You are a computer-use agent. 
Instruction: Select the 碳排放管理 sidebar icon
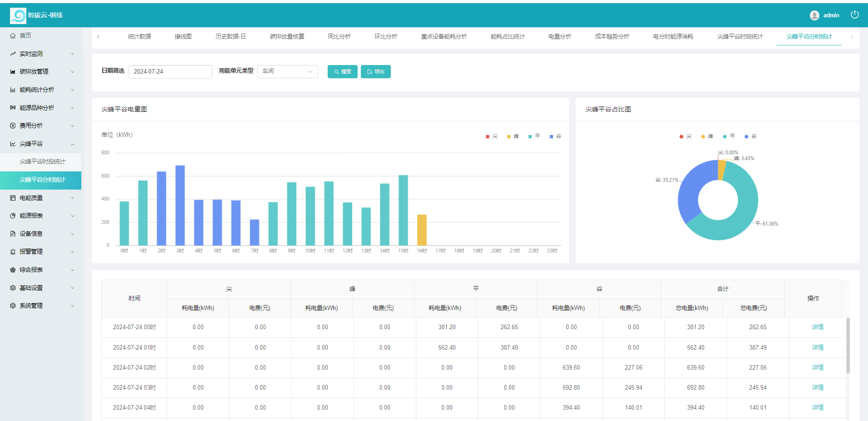click(x=13, y=71)
